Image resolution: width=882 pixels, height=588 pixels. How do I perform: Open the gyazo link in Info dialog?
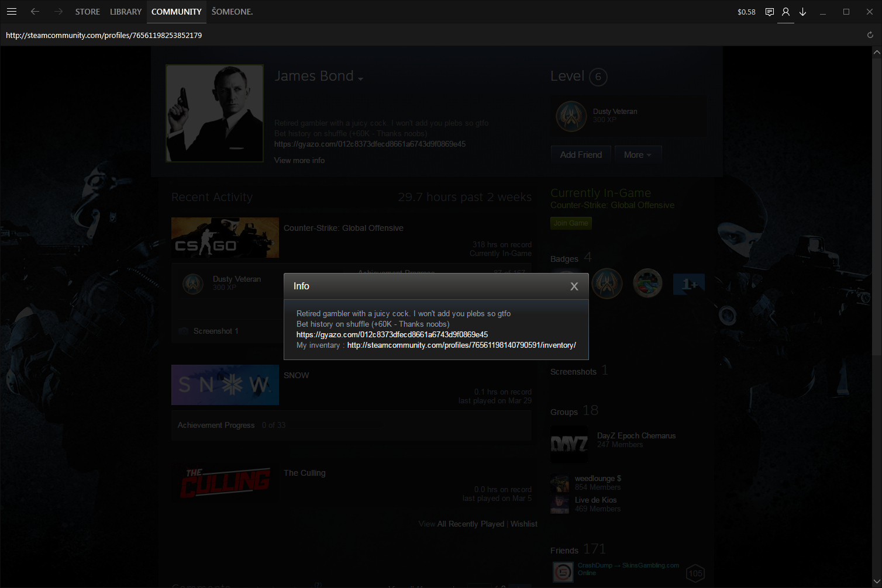(x=392, y=335)
